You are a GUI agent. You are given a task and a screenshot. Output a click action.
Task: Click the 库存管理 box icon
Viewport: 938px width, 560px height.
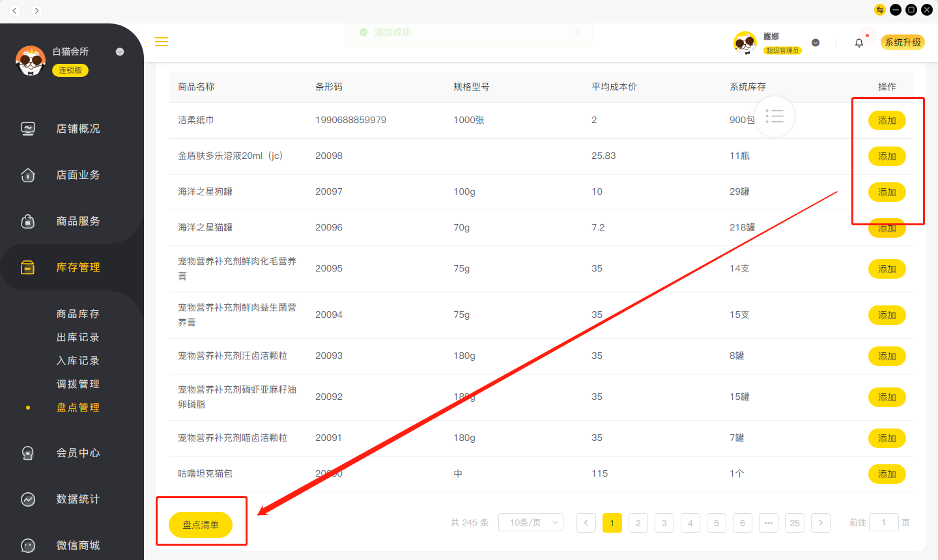[28, 267]
